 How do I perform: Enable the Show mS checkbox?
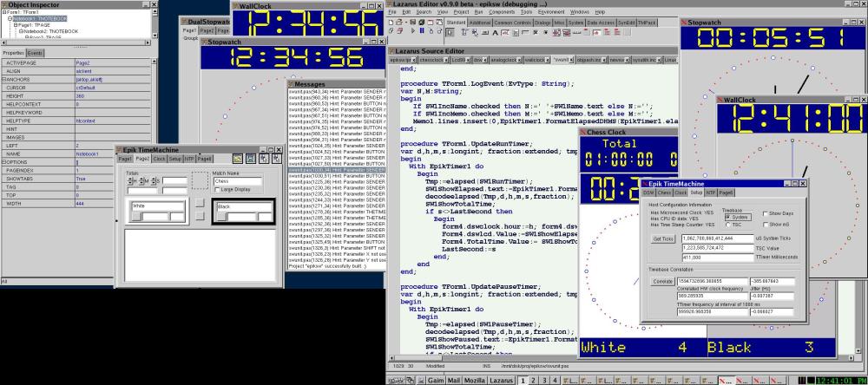tap(765, 225)
